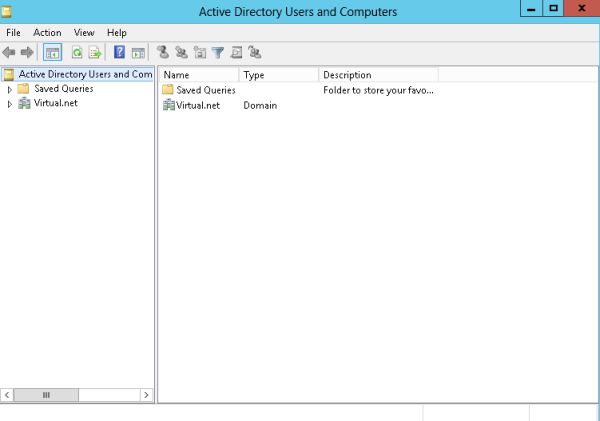Open Help with the question mark icon
Screen dimensions: 600x421
tap(119, 52)
